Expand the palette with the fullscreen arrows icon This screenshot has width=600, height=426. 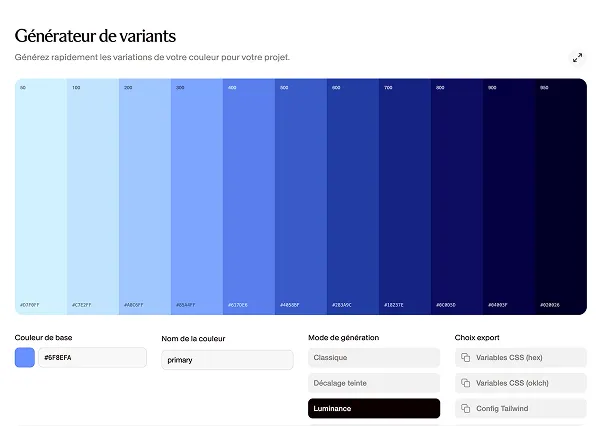(577, 58)
